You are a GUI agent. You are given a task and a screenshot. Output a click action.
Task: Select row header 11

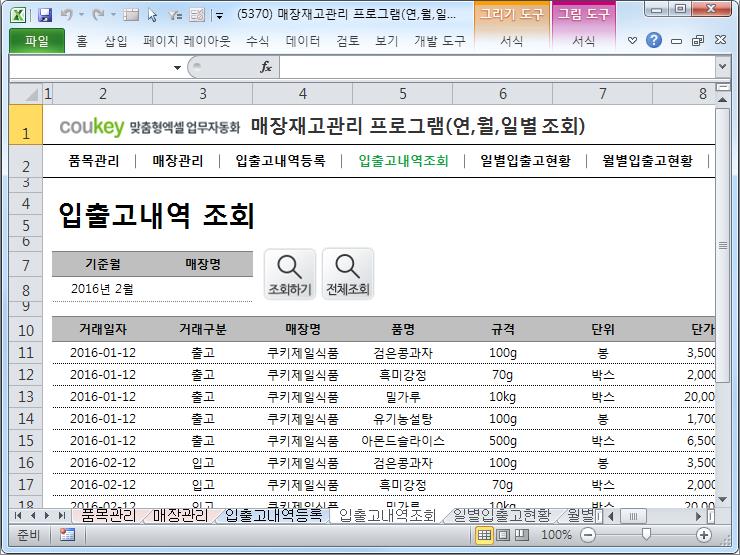26,353
